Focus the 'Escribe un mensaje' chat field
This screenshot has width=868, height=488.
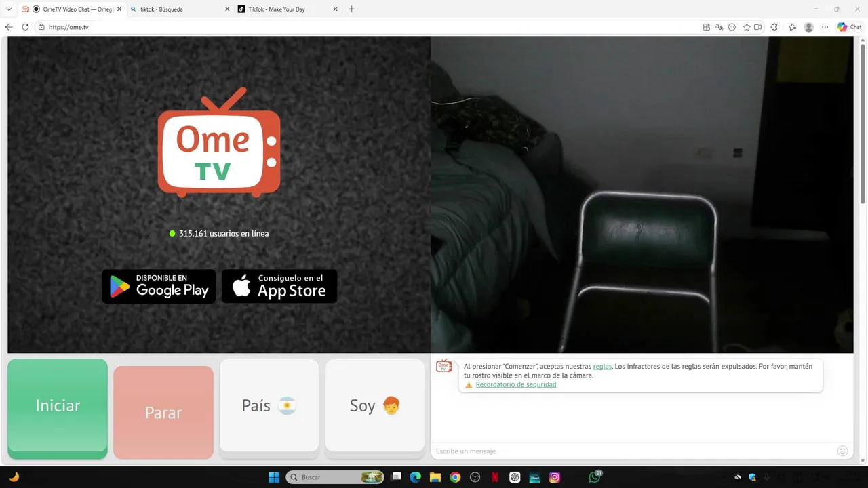point(634,451)
